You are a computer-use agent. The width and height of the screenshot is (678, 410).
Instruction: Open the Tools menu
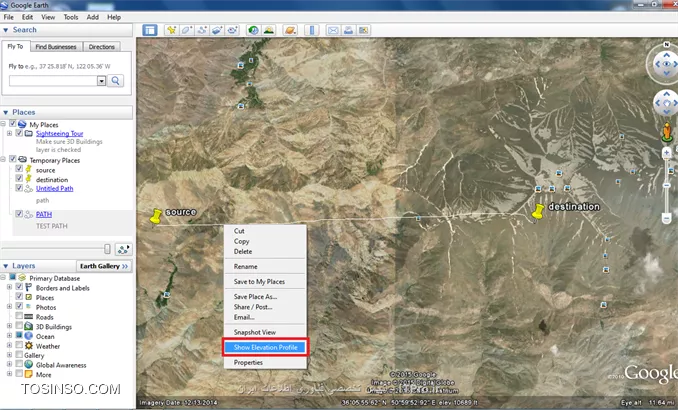point(71,17)
